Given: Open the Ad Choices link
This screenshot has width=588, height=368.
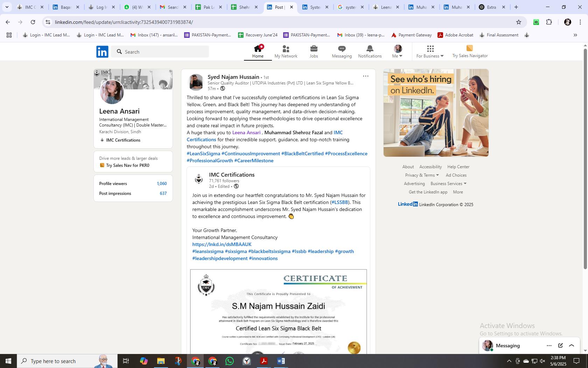Looking at the screenshot, I should click(456, 175).
